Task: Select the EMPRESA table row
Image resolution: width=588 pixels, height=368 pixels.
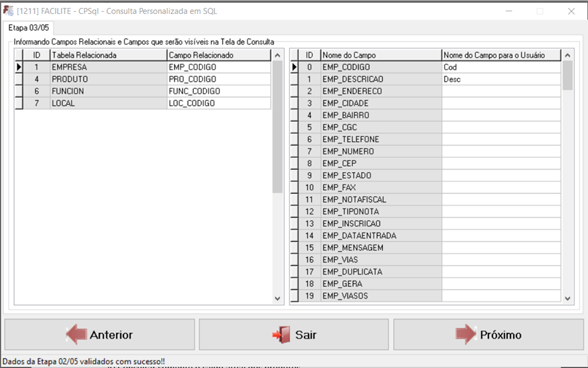Action: tap(143, 67)
